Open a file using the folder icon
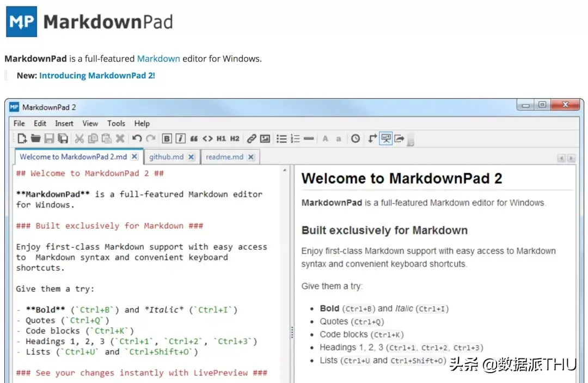588x383 pixels. (35, 139)
